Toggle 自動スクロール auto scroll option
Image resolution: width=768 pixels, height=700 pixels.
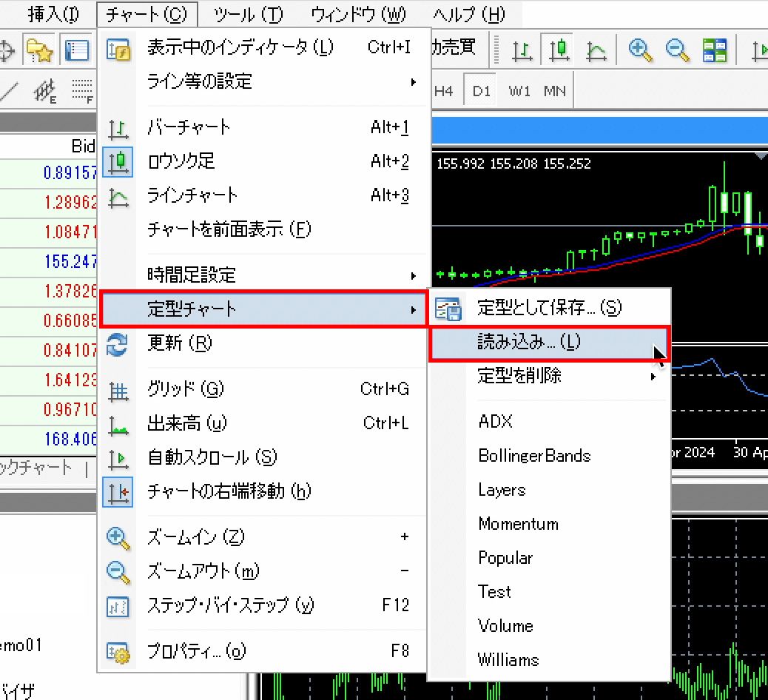click(x=212, y=457)
